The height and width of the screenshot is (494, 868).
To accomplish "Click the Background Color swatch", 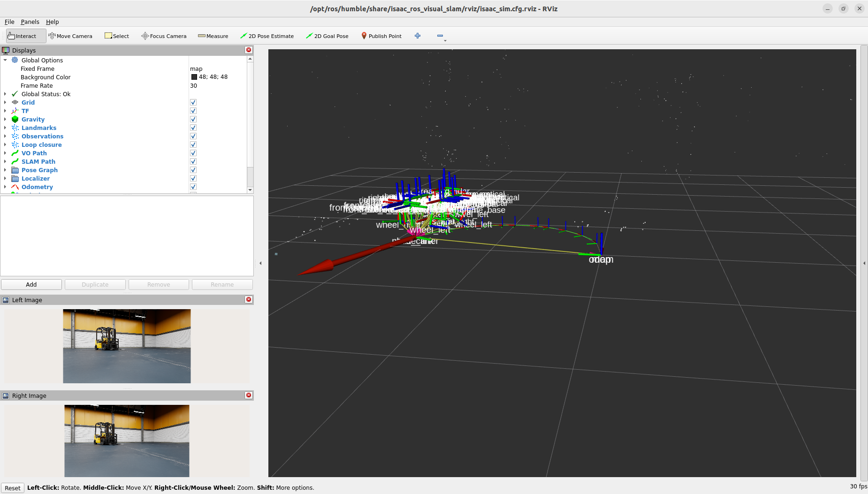I will tap(194, 77).
